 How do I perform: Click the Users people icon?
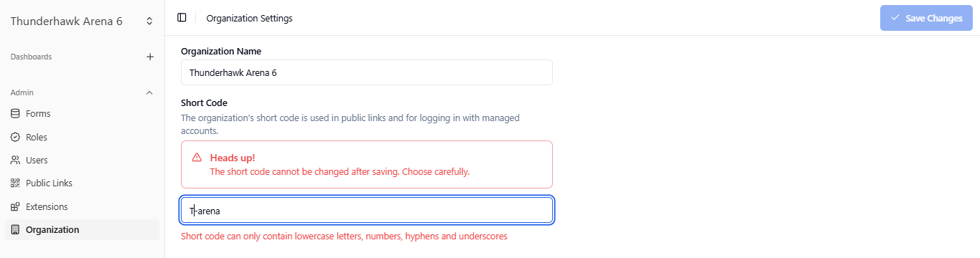click(x=15, y=160)
